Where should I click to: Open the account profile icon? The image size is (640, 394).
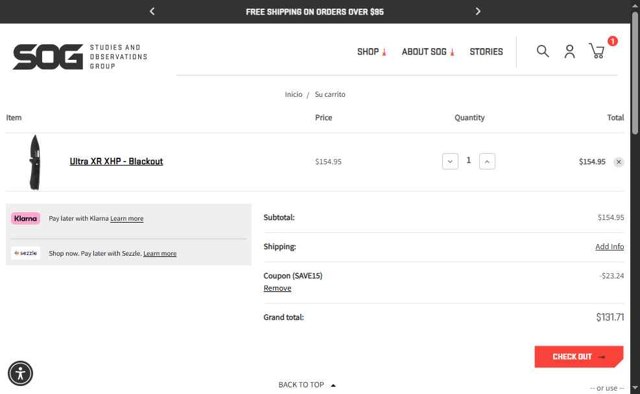pyautogui.click(x=570, y=51)
